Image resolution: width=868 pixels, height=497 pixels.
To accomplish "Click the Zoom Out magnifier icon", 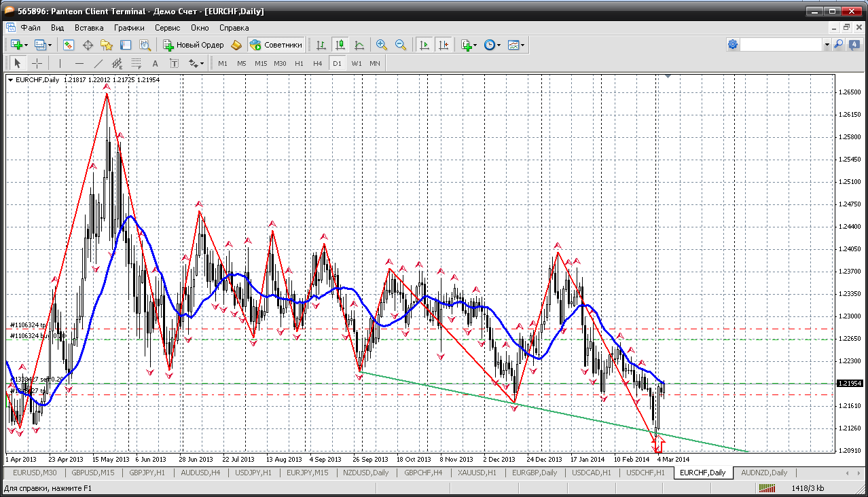I will tap(401, 45).
